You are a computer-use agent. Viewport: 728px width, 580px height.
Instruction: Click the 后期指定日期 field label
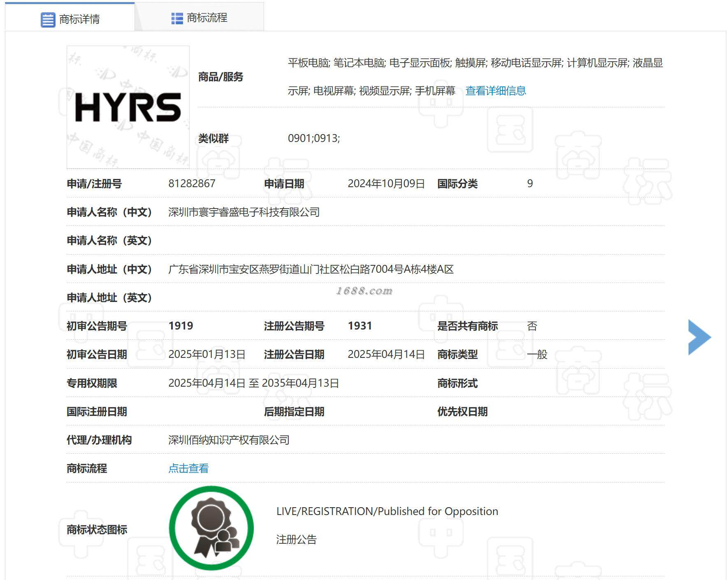pos(294,412)
